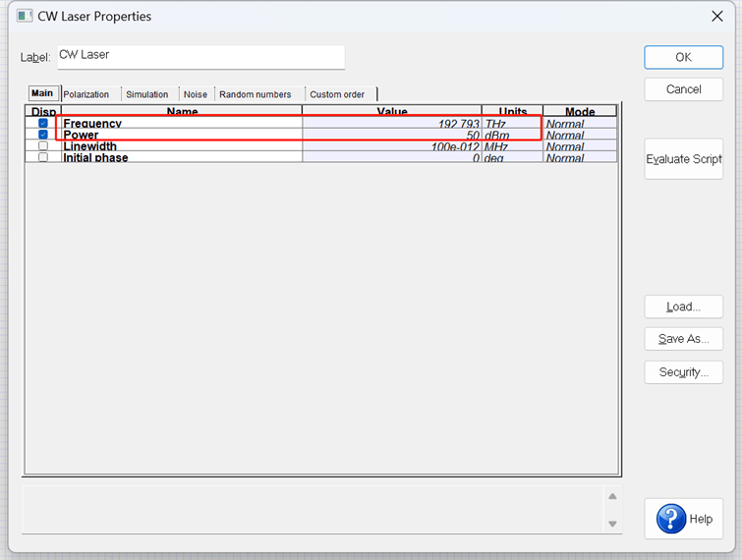Click the blue question mark Help icon

point(671,518)
